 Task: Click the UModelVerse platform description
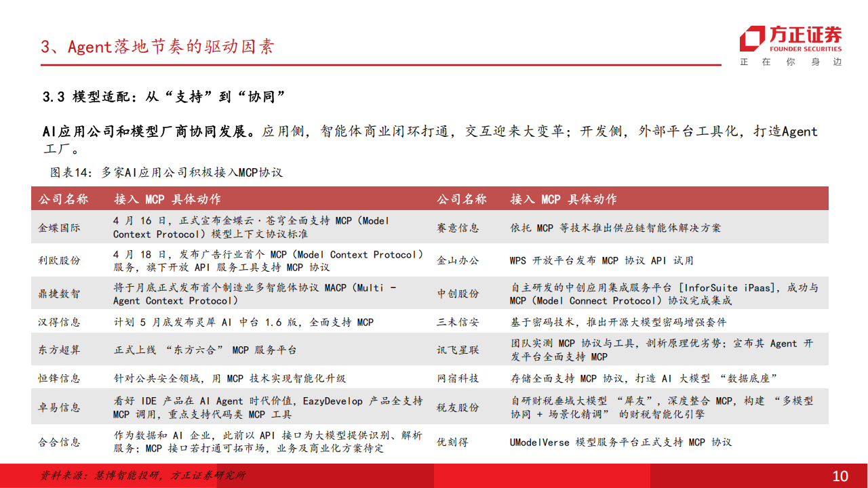point(621,442)
